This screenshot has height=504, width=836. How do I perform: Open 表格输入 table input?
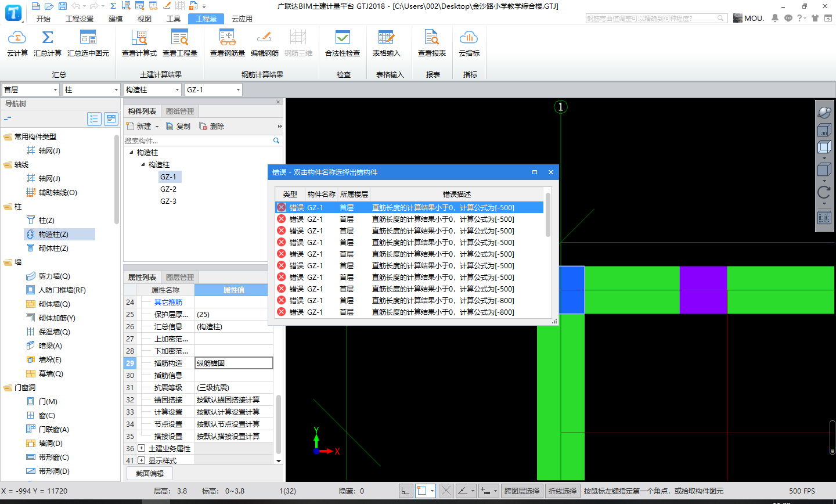tap(387, 44)
